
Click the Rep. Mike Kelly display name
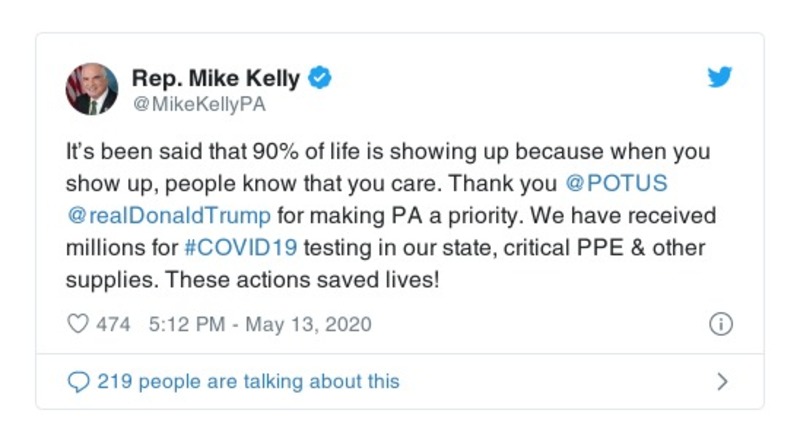coord(217,78)
